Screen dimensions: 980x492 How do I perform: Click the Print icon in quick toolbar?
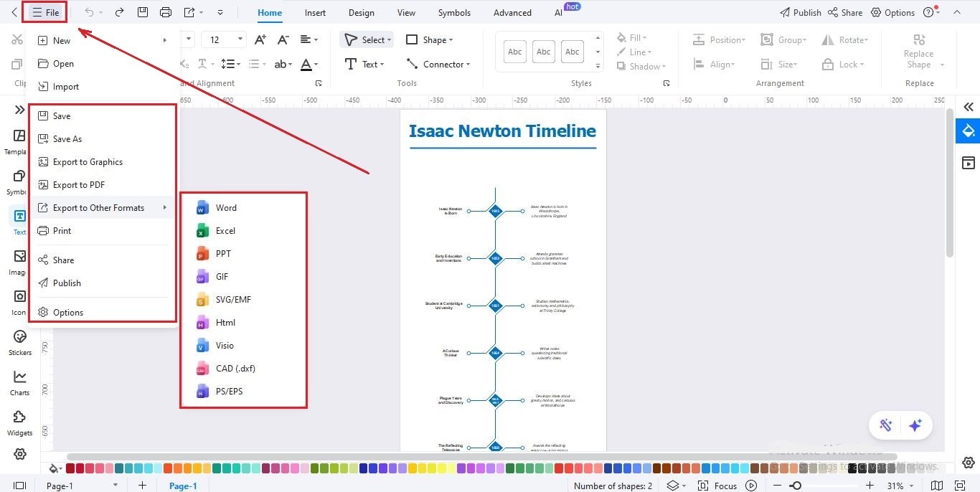[x=166, y=12]
